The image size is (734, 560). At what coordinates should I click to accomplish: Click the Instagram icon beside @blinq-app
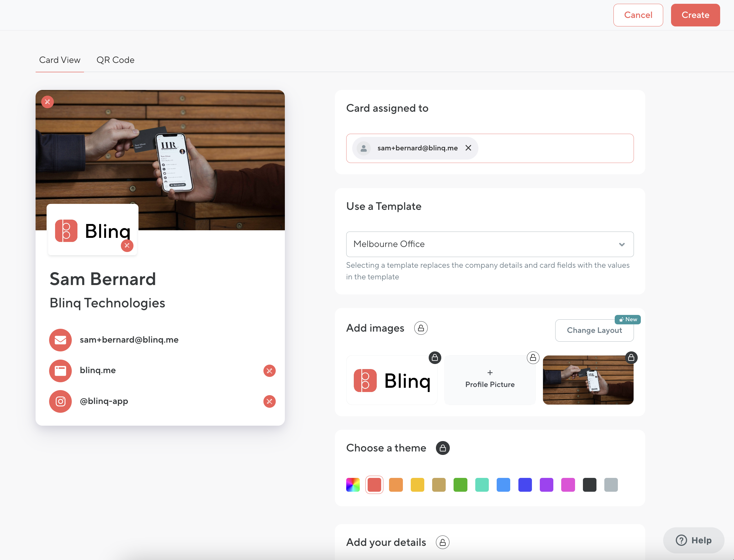click(x=60, y=401)
